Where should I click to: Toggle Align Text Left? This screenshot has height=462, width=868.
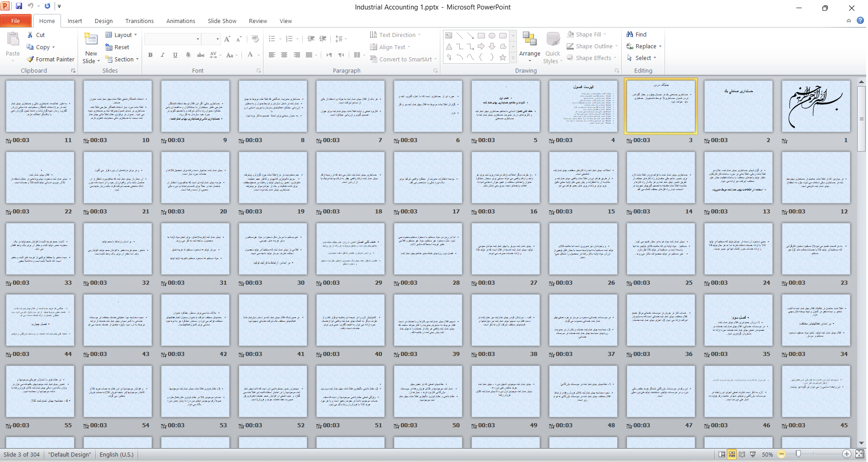pyautogui.click(x=272, y=55)
